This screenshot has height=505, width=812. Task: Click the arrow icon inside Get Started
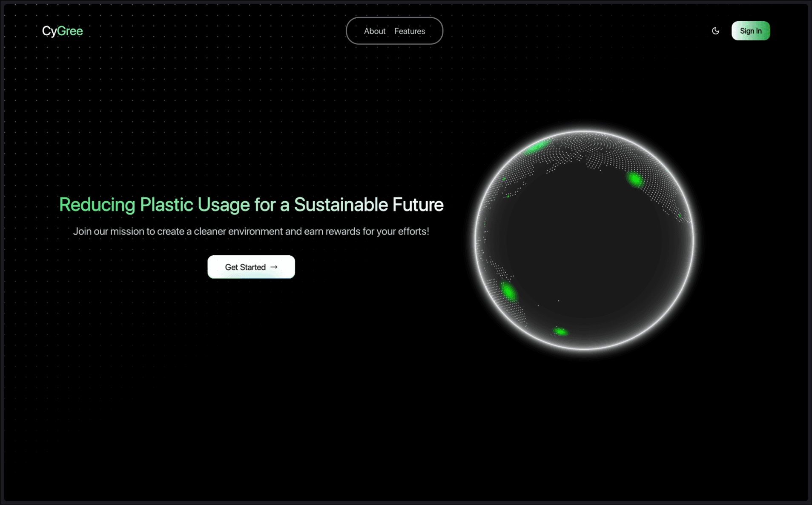click(x=274, y=267)
